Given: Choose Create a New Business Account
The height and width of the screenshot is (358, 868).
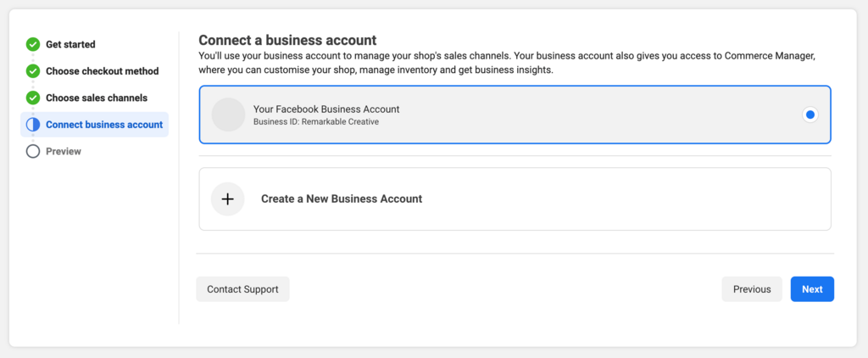Looking at the screenshot, I should (x=341, y=199).
